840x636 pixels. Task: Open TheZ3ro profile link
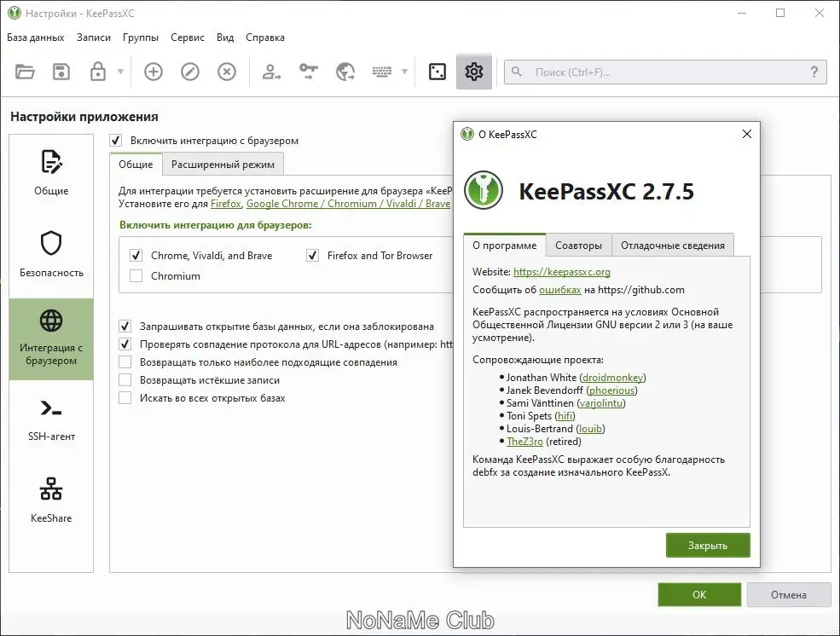tap(525, 442)
